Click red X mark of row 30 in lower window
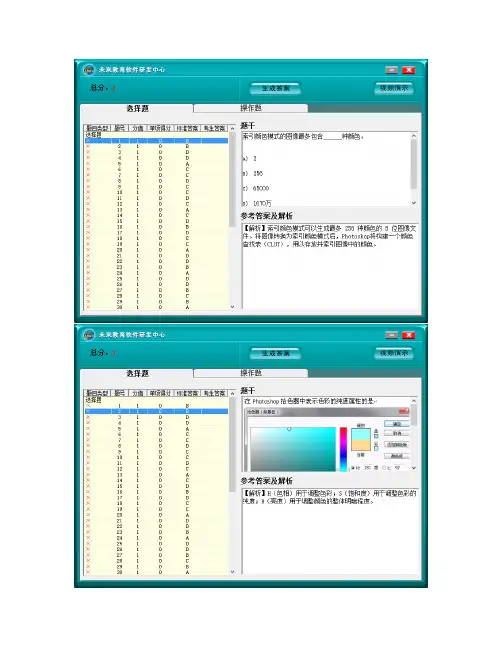Viewport: 502px width, 649px height. 88,572
